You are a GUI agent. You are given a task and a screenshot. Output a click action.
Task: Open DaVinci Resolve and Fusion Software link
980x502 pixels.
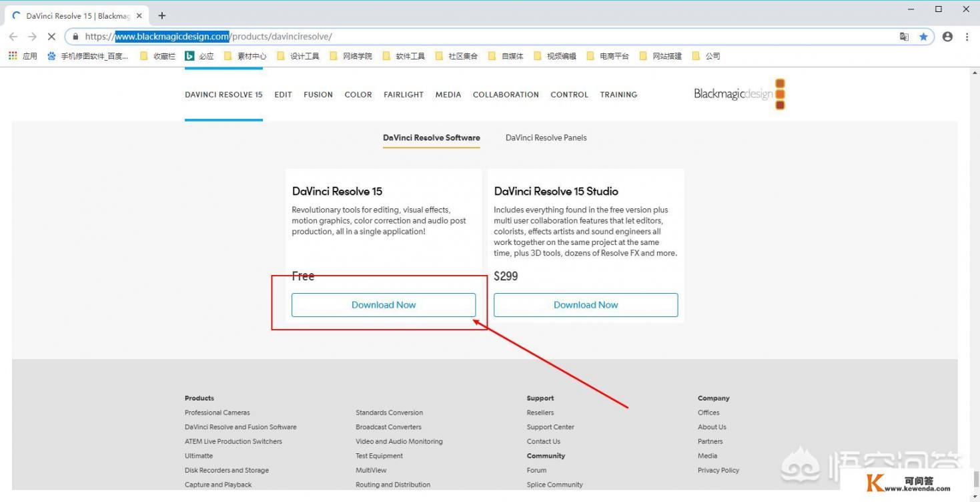241,427
